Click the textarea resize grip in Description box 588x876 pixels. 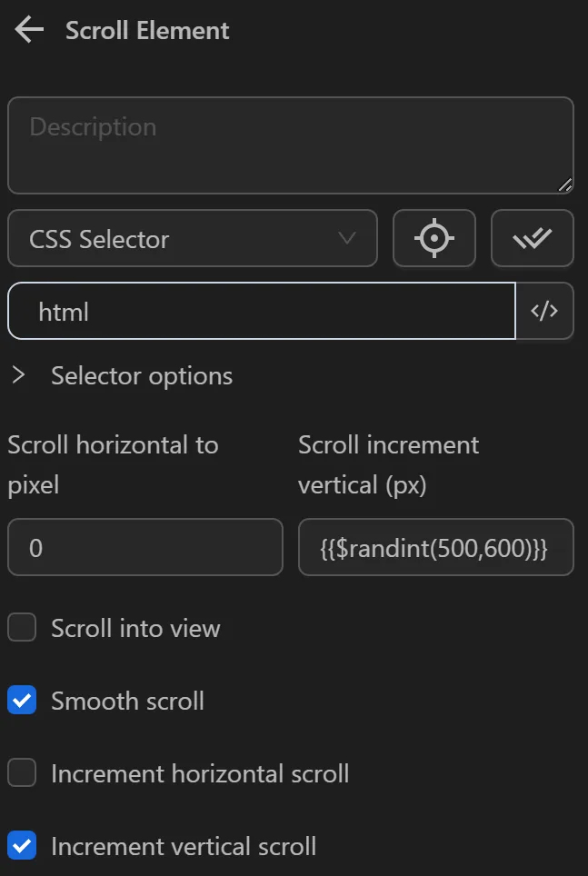pos(564,184)
